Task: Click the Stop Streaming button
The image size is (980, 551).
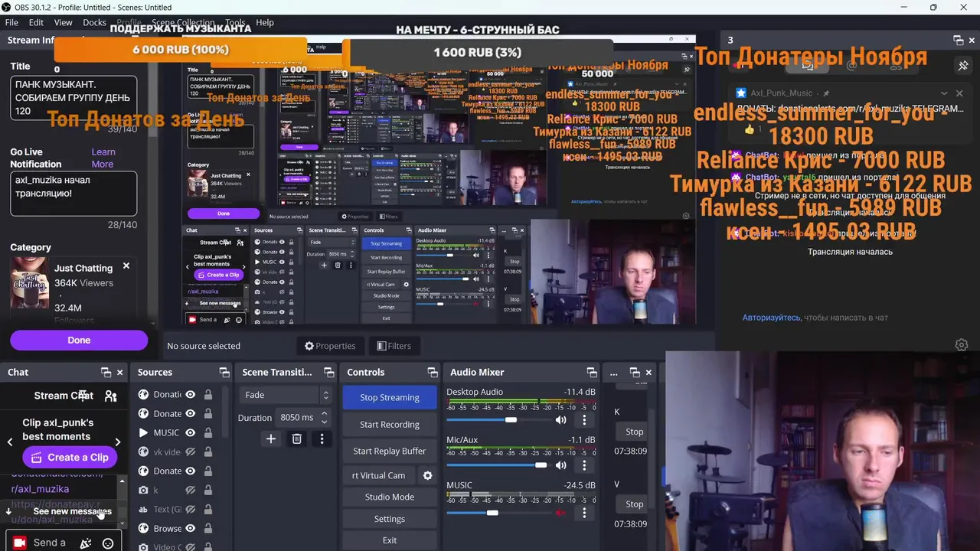Action: coord(390,397)
